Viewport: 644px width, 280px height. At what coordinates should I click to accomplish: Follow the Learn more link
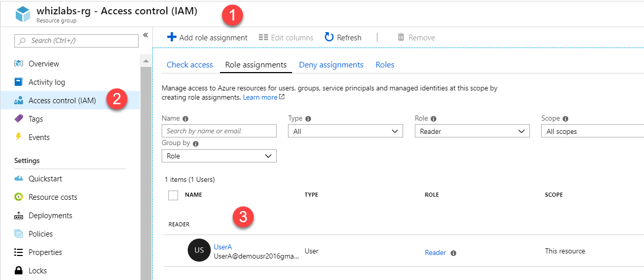click(260, 97)
